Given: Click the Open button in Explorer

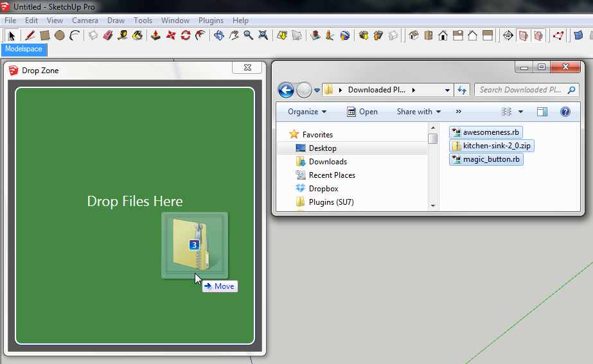Looking at the screenshot, I should tap(362, 112).
